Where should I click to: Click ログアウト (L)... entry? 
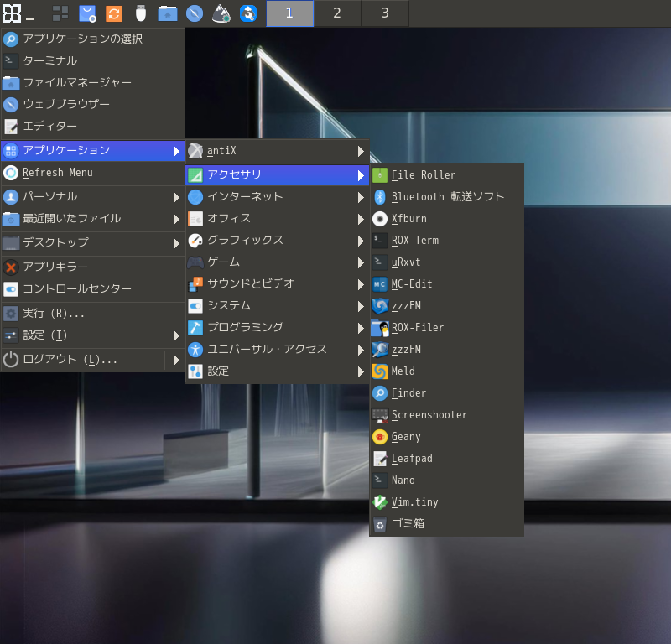click(x=70, y=360)
